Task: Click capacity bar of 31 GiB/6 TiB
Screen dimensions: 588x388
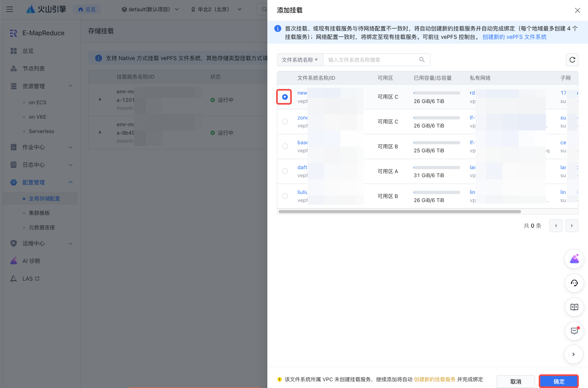Action: click(x=437, y=168)
